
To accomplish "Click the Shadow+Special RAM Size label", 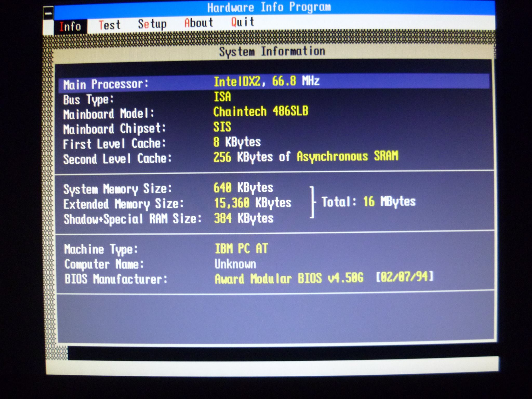I will click(133, 219).
